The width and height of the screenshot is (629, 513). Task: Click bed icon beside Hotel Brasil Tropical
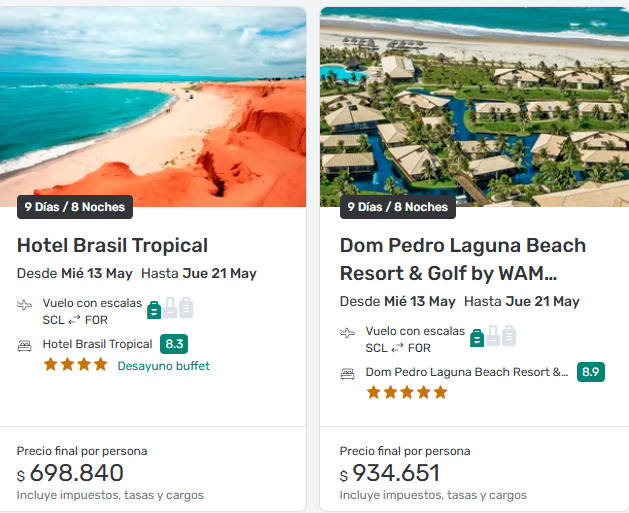tap(25, 345)
